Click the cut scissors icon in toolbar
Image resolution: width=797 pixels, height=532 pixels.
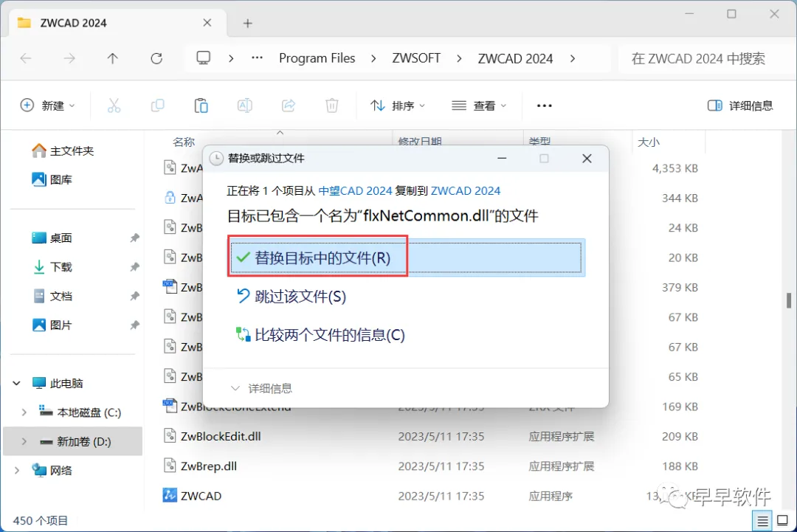click(114, 106)
